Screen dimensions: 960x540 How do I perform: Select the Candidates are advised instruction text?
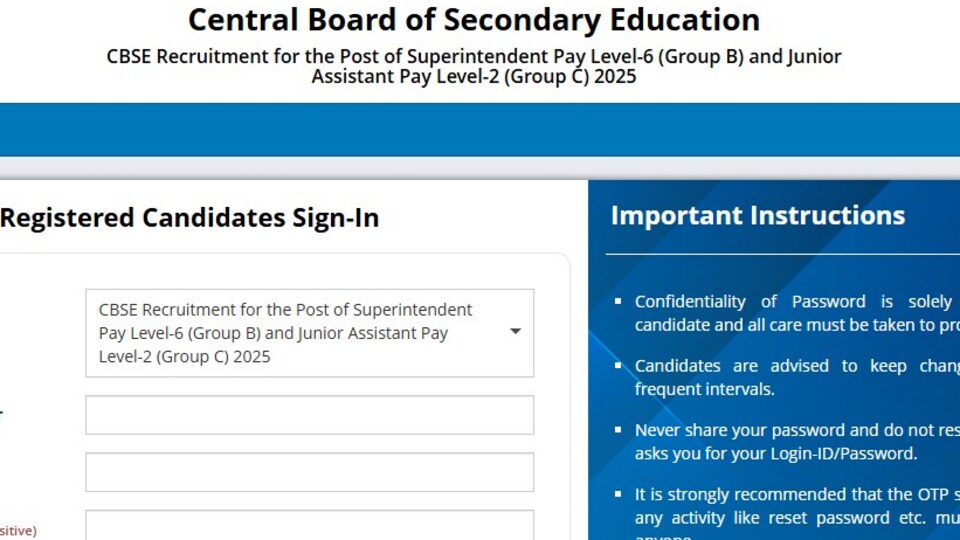coord(797,377)
